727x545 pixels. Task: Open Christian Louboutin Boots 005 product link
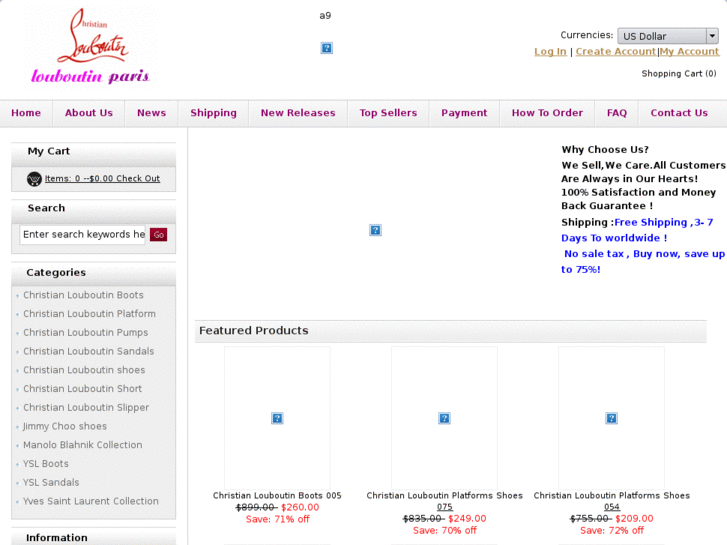coord(277,495)
